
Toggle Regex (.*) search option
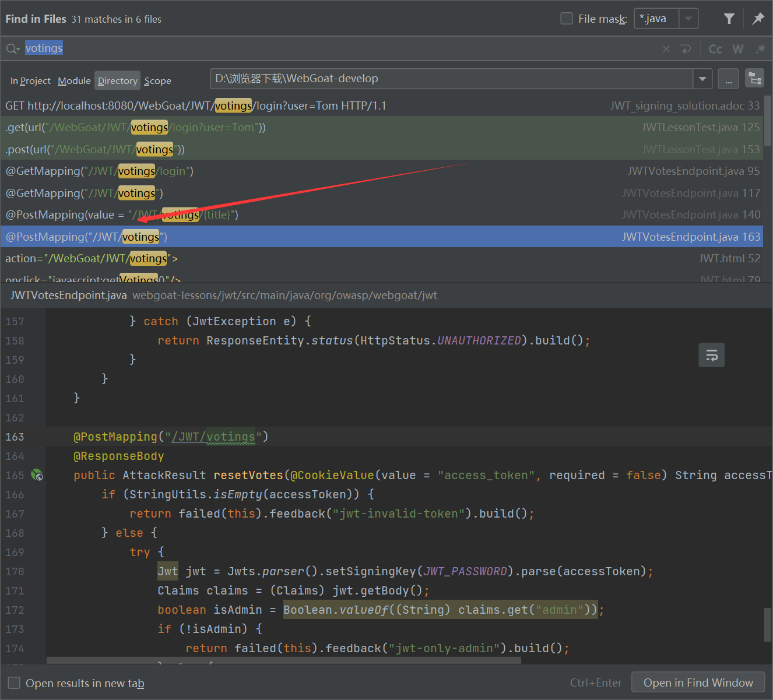(760, 49)
